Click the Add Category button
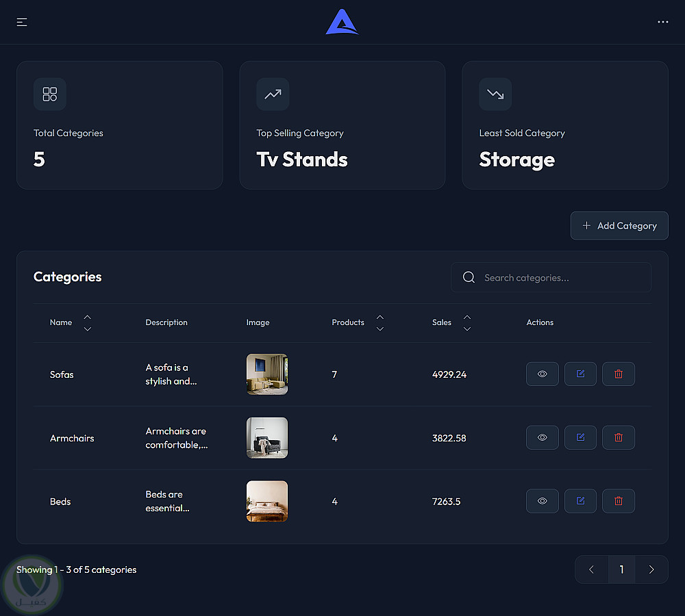 [619, 226]
